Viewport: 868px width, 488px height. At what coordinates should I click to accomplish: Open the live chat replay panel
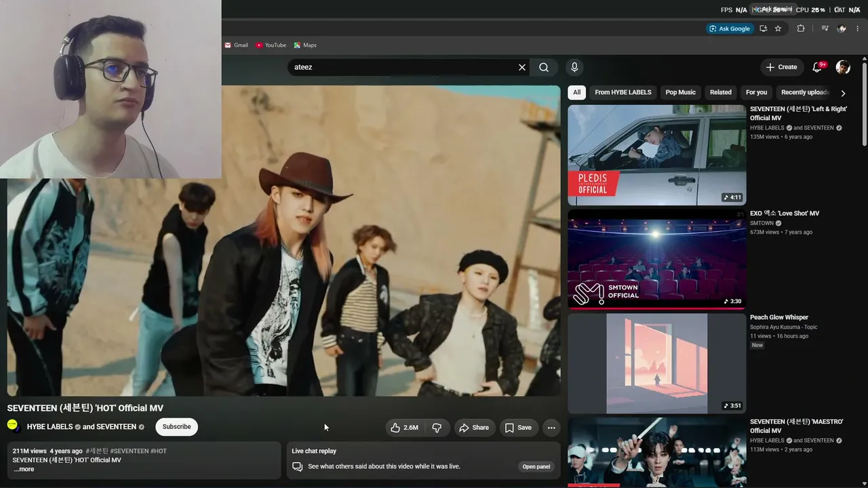(536, 466)
